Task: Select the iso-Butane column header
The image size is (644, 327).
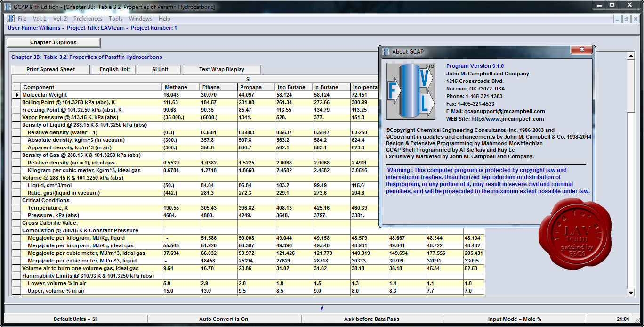Action: (x=294, y=87)
